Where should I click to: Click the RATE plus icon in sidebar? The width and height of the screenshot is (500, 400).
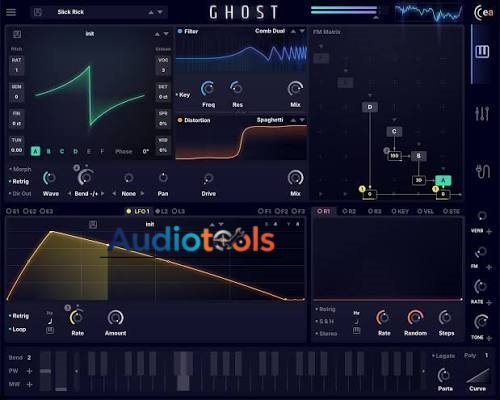pos(489,302)
